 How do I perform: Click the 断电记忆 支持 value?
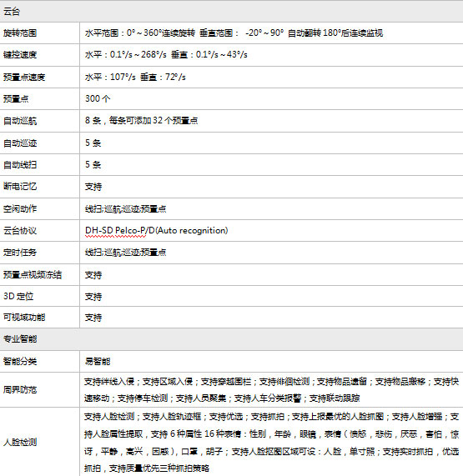click(x=93, y=187)
